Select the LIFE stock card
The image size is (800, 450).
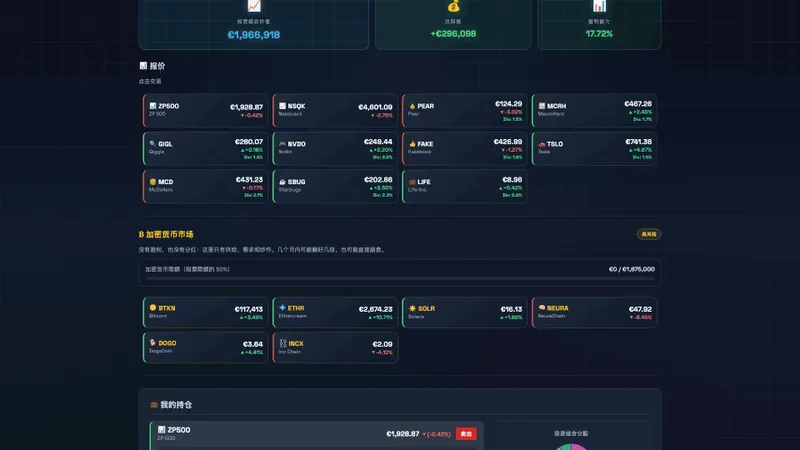click(465, 186)
